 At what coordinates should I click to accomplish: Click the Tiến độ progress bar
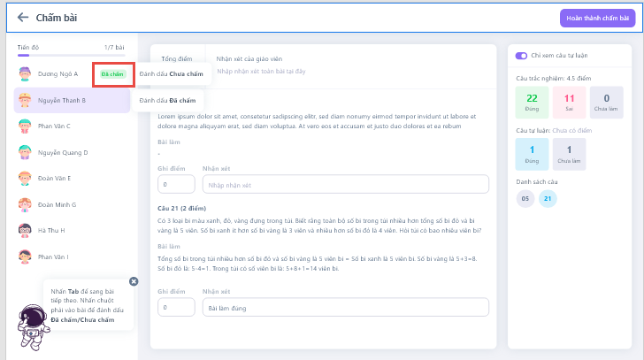[x=71, y=55]
